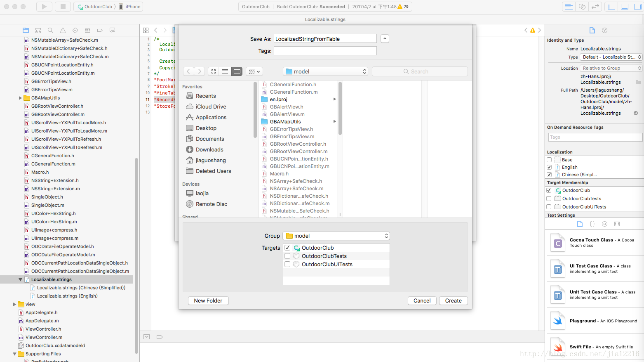Viewport: 644px width, 362px height.
Task: Show the Object library
Action: coord(604,224)
